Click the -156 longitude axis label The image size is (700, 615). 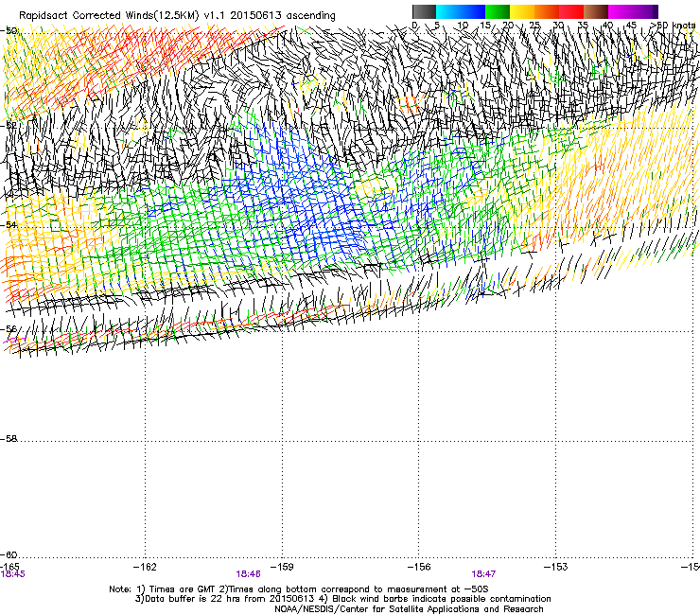pos(419,567)
